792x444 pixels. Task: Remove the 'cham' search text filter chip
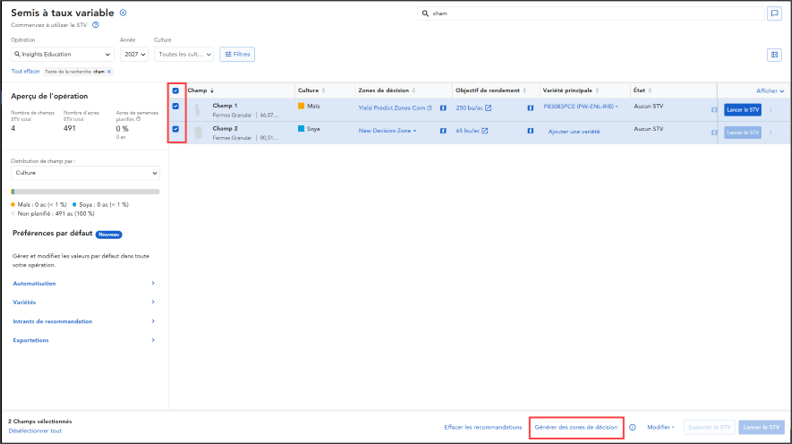(109, 72)
